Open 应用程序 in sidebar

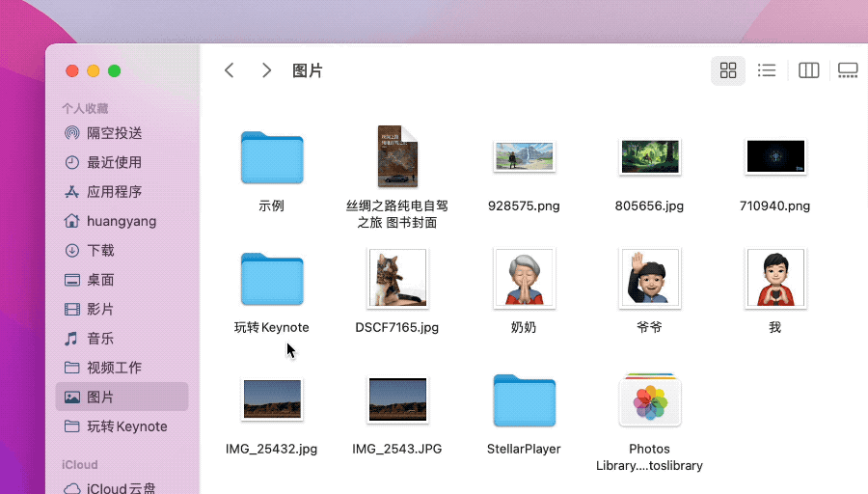pyautogui.click(x=122, y=192)
